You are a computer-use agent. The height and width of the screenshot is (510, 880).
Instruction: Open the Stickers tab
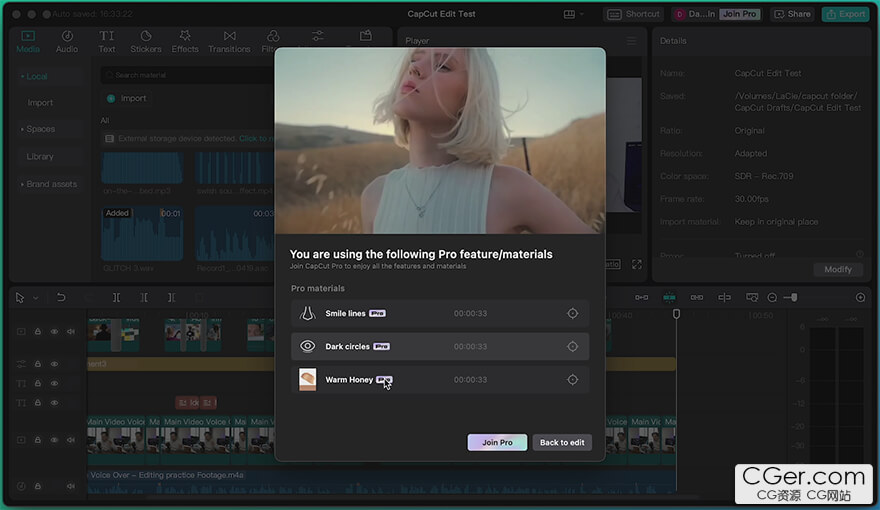coord(146,42)
